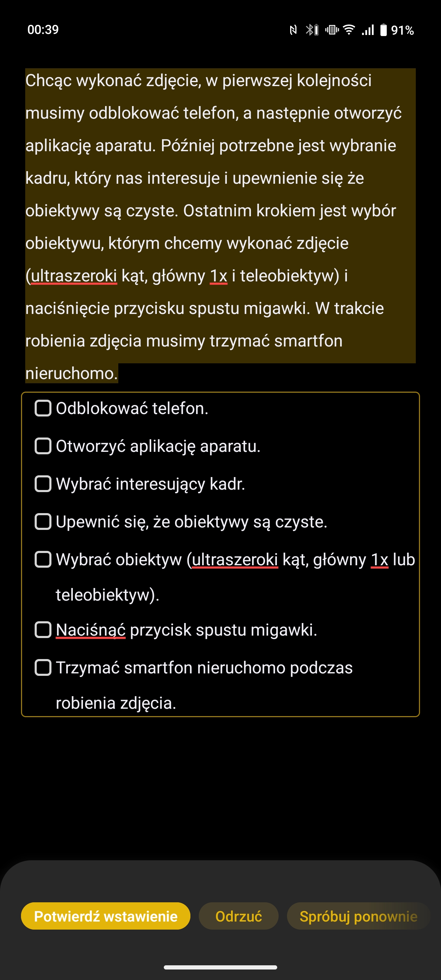
Task: Check 'Trzymać smartfon nieruchomo' checkbox
Action: [43, 667]
